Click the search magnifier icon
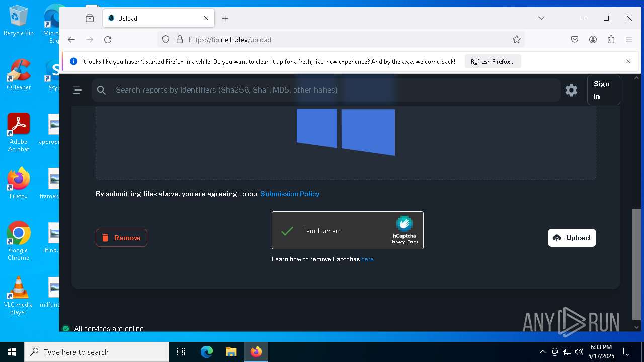Screen dimensions: 644x362 click(x=102, y=90)
